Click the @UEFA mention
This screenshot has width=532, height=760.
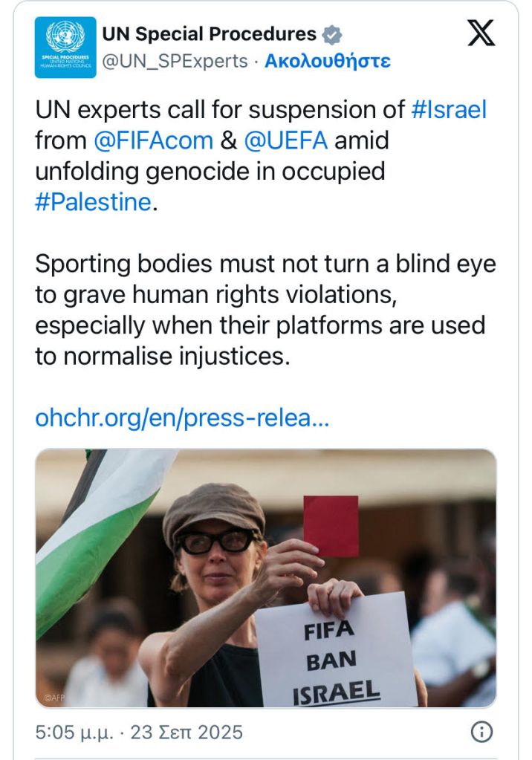pyautogui.click(x=284, y=140)
